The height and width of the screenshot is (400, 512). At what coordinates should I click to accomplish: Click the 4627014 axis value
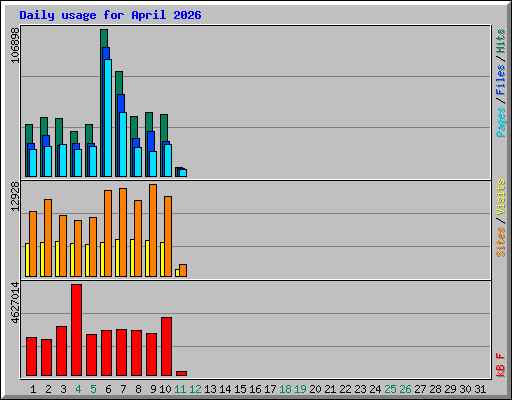coord(15,303)
